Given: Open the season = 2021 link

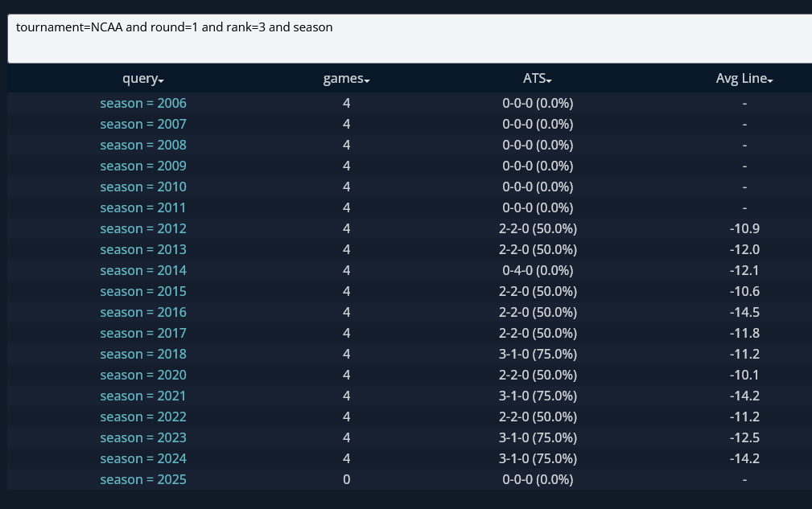Looking at the screenshot, I should click(x=143, y=396).
